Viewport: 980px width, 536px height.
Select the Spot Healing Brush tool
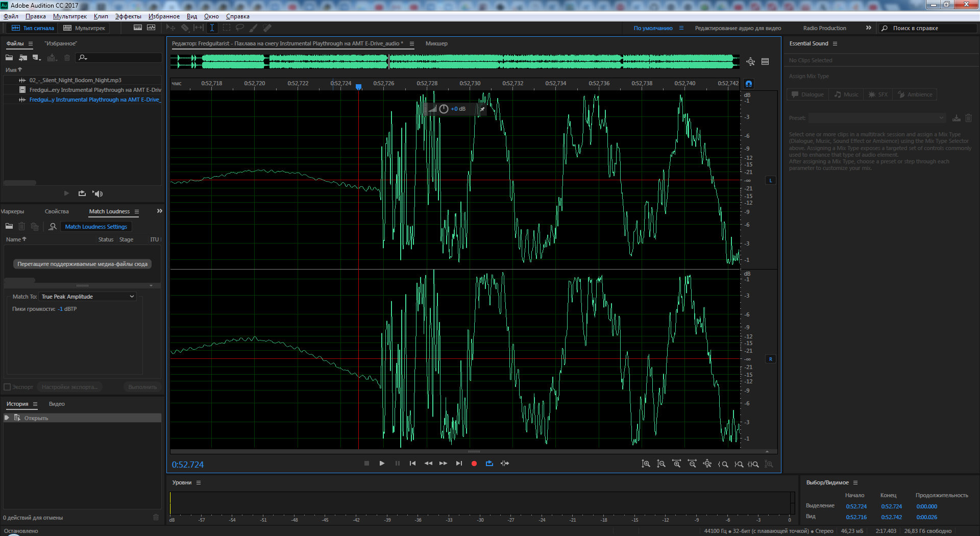click(x=267, y=28)
